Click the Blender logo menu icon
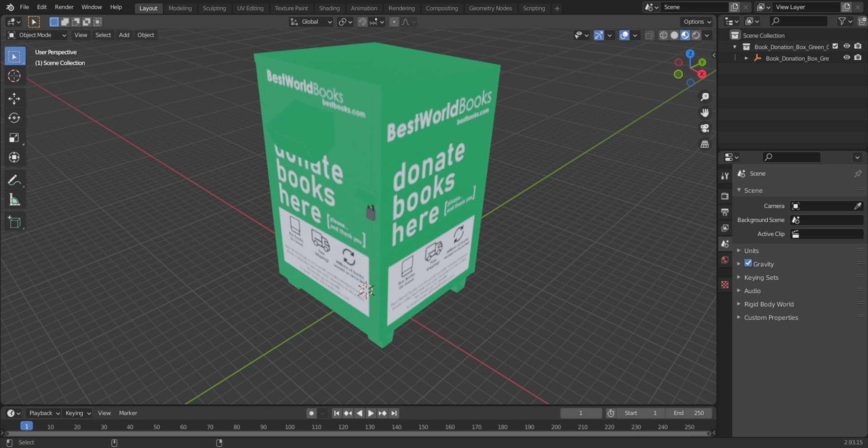868x448 pixels. click(10, 7)
